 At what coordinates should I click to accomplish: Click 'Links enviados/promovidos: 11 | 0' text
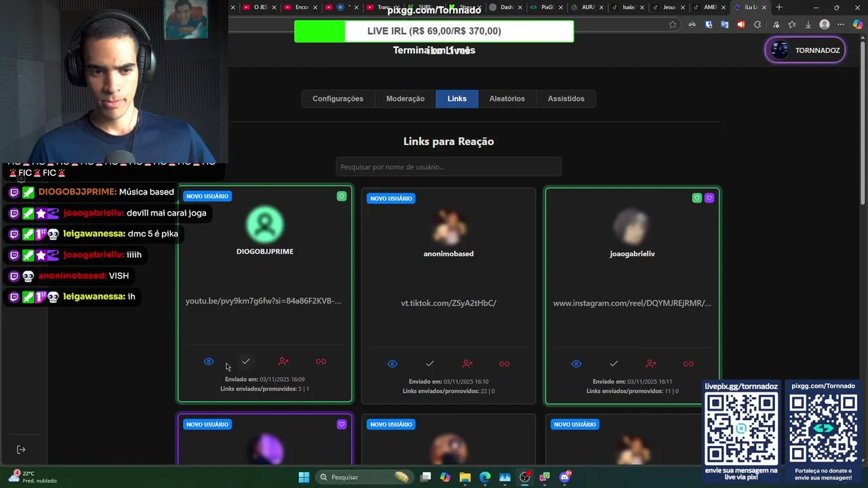click(x=632, y=391)
